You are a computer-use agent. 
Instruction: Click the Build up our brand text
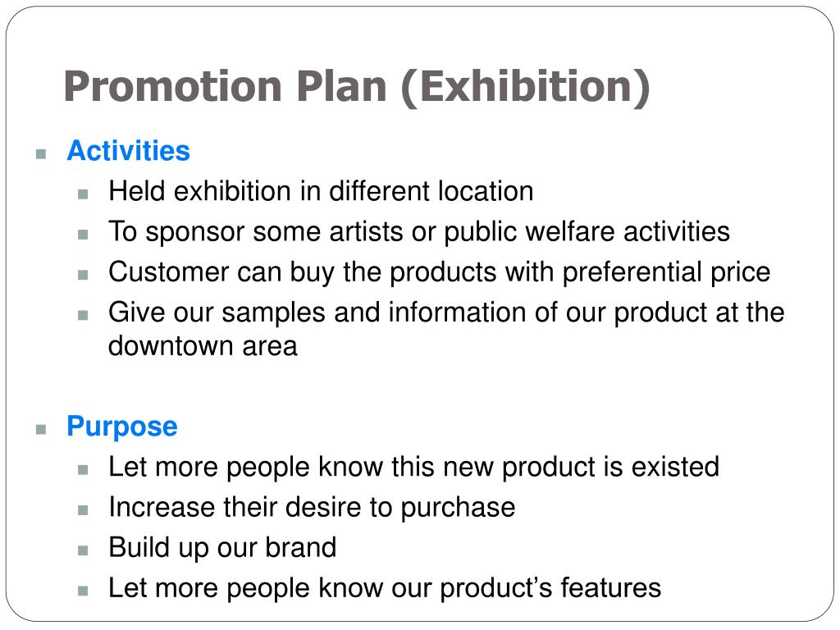click(x=222, y=548)
